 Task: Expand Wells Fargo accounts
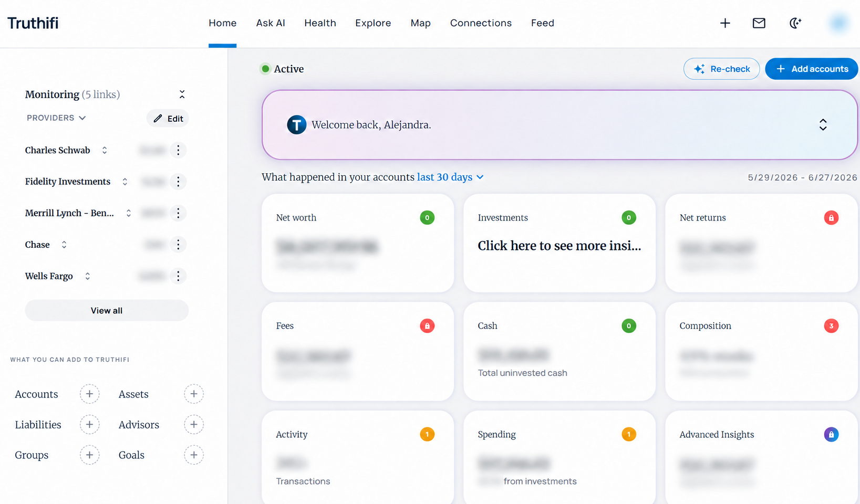(88, 276)
